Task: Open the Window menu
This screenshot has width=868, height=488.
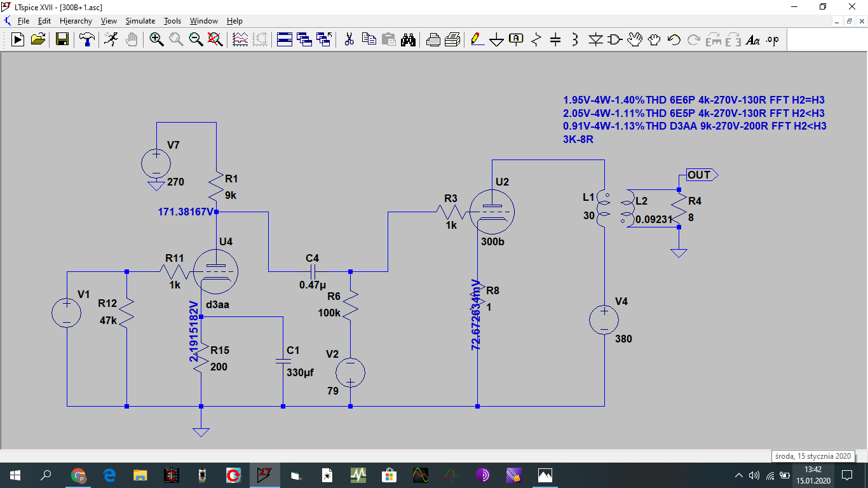Action: [x=204, y=21]
